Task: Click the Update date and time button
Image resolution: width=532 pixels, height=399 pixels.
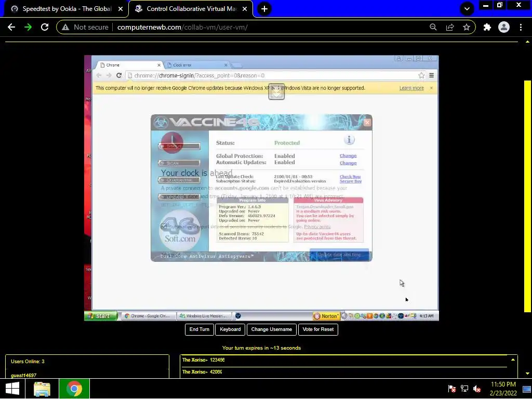Action: [x=339, y=255]
